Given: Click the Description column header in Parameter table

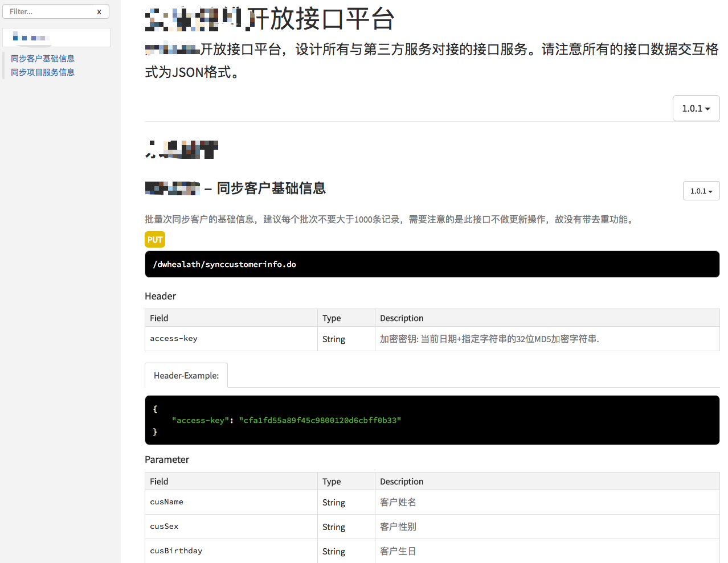Looking at the screenshot, I should 402,482.
